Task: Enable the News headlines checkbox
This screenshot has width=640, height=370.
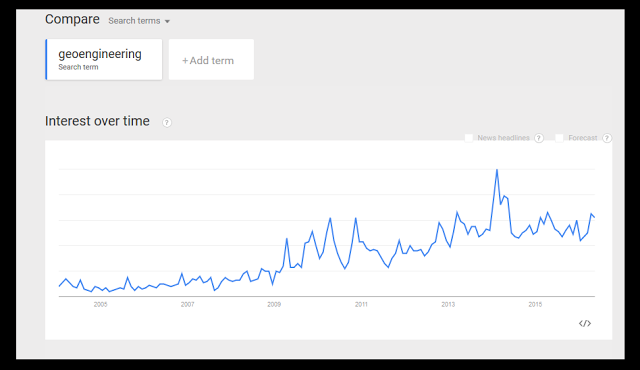Action: (x=469, y=138)
